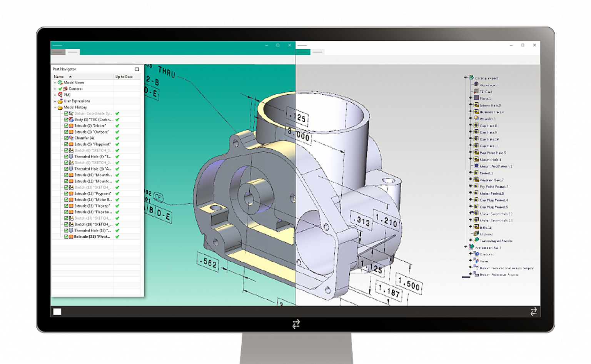Click the Datum Coordinate System icon
Viewport: 591px width, 364px height.
click(71, 113)
